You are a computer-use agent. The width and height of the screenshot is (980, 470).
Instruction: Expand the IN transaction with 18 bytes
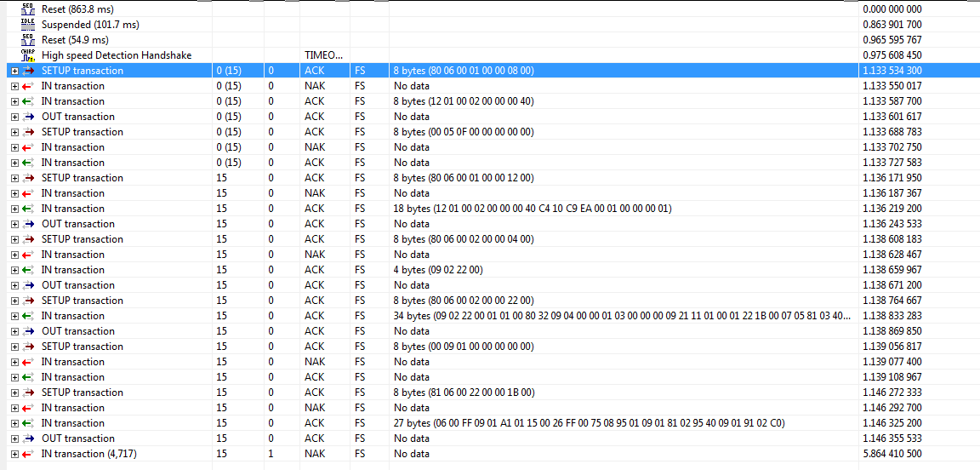[15, 209]
